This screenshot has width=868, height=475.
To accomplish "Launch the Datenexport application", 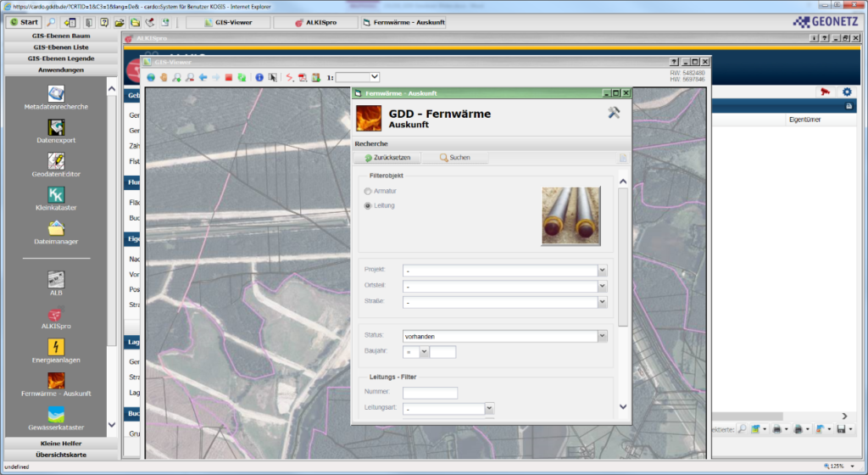I will click(56, 127).
